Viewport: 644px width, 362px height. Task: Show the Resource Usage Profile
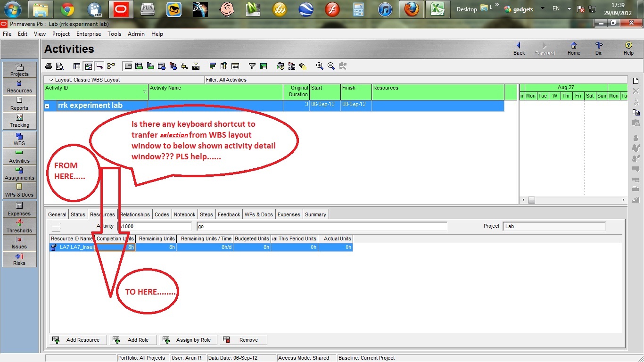click(173, 66)
